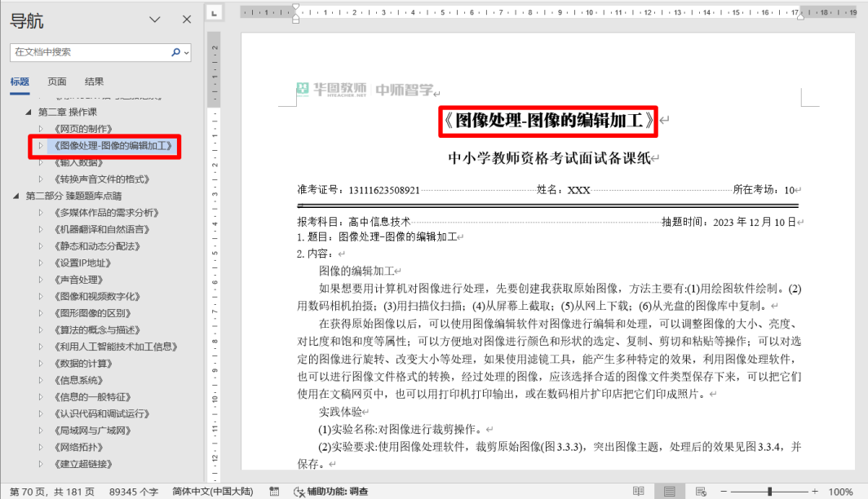Click the zoom in plus button

[x=814, y=492]
